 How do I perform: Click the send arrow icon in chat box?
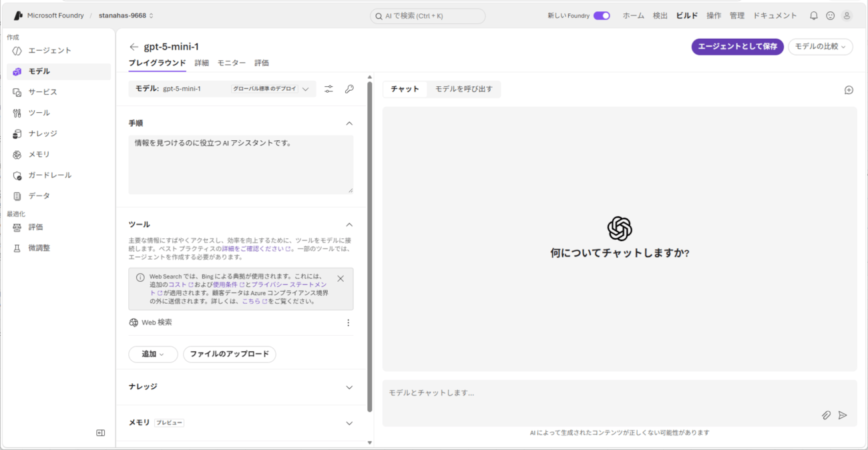tap(843, 415)
